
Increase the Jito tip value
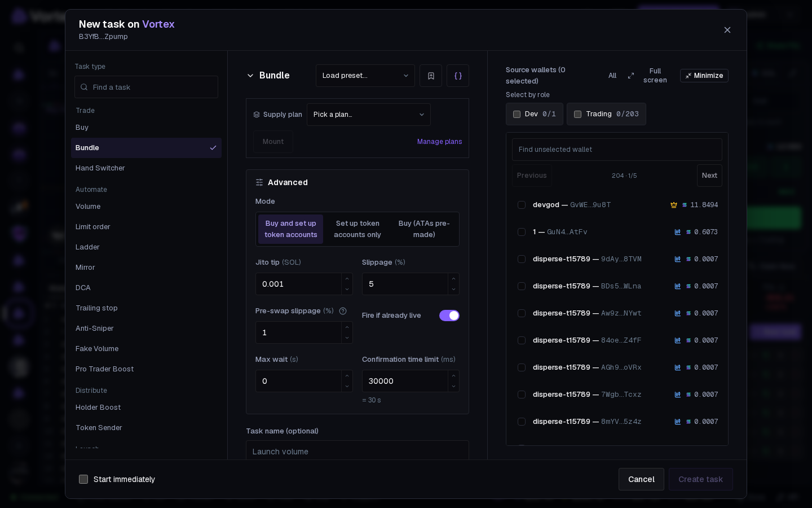347,279
